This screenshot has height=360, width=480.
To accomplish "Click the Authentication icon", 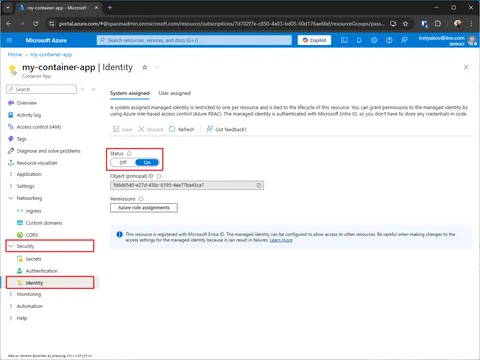I will [20, 271].
